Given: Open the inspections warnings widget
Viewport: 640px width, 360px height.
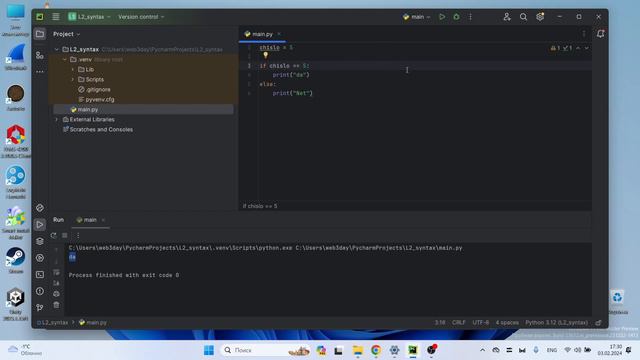Looking at the screenshot, I should click(x=562, y=48).
